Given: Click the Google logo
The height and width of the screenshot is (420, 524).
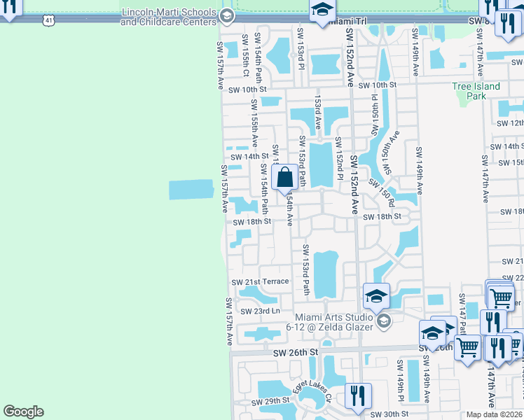Looking at the screenshot, I should point(23,412).
